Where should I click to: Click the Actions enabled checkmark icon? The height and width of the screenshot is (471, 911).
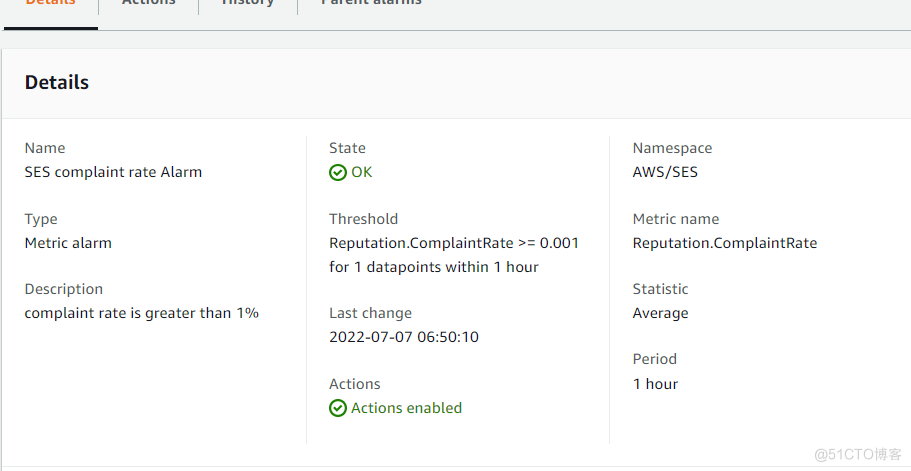338,408
